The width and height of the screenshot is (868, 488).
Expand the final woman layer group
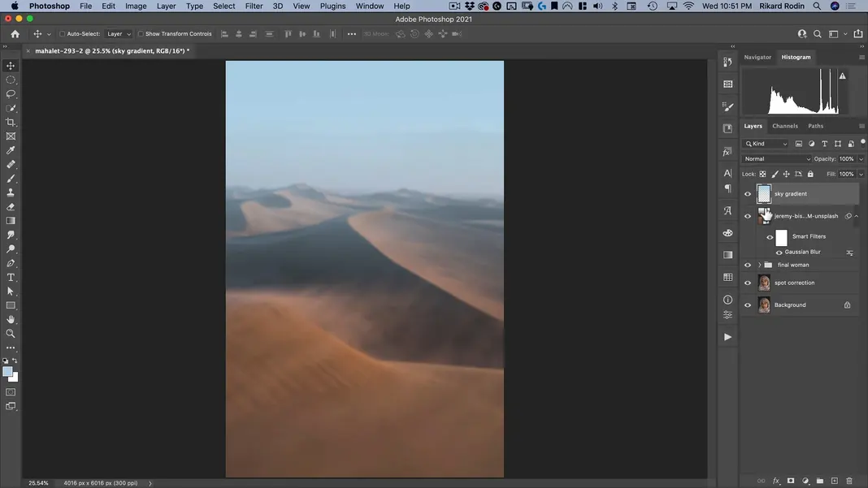(759, 265)
